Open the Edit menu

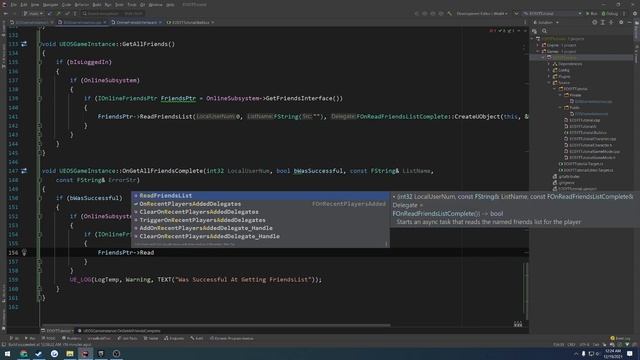point(24,5)
